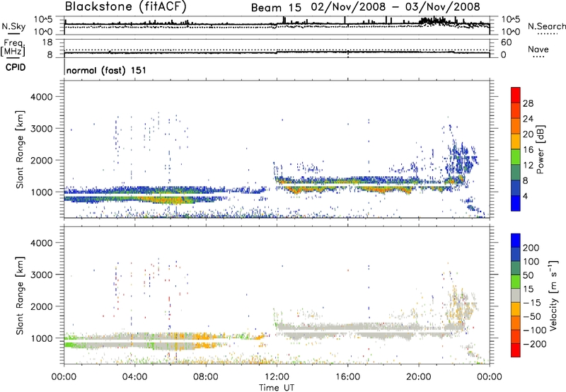This screenshot has height=392, width=566.
Task: Click the "3000" range tick of the velocity panel
Action: coord(41,275)
